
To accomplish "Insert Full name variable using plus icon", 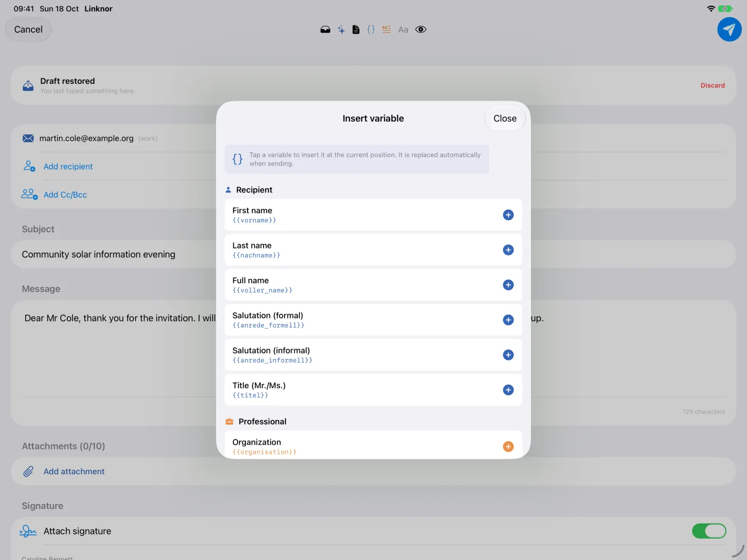I will [508, 285].
